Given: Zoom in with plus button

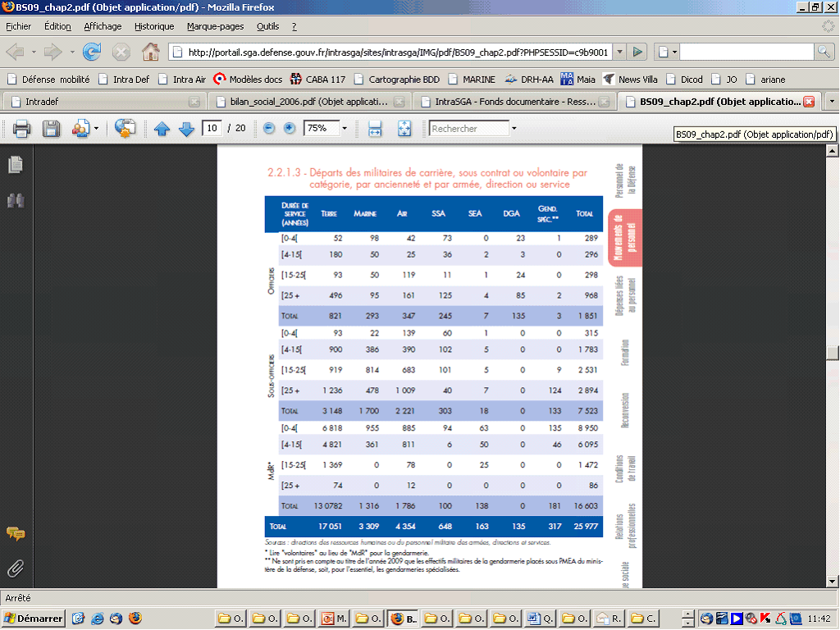Looking at the screenshot, I should pos(290,129).
